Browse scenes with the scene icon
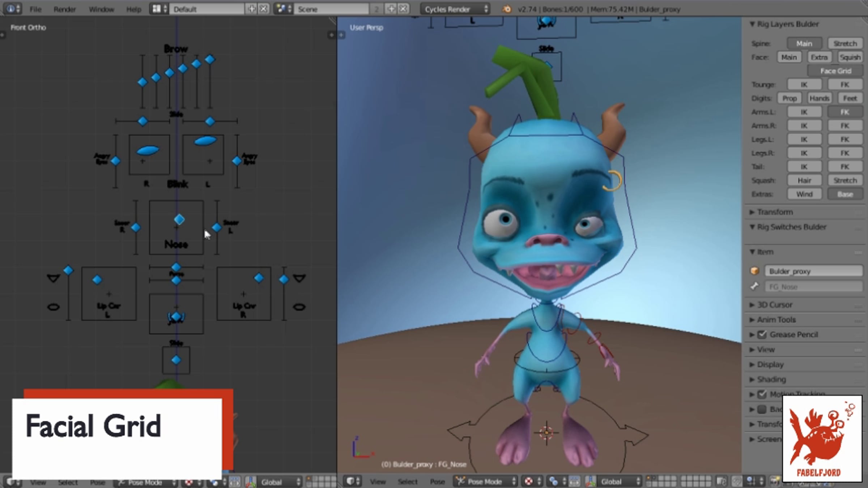 pos(284,9)
